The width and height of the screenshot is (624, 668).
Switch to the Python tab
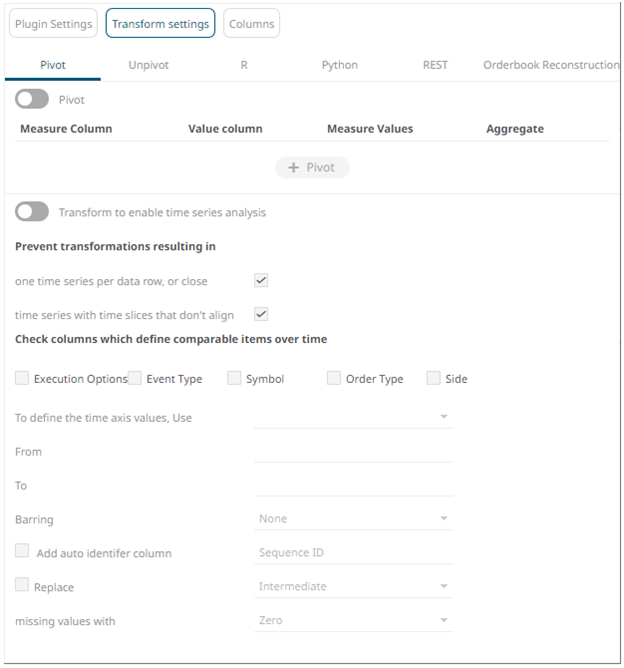point(339,65)
